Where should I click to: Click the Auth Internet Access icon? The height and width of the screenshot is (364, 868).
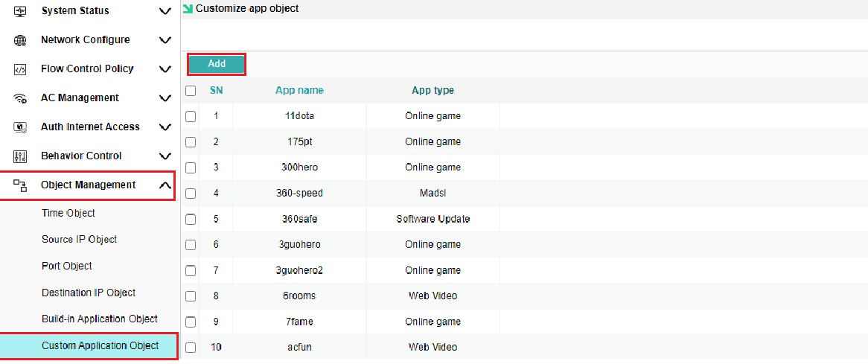[20, 127]
